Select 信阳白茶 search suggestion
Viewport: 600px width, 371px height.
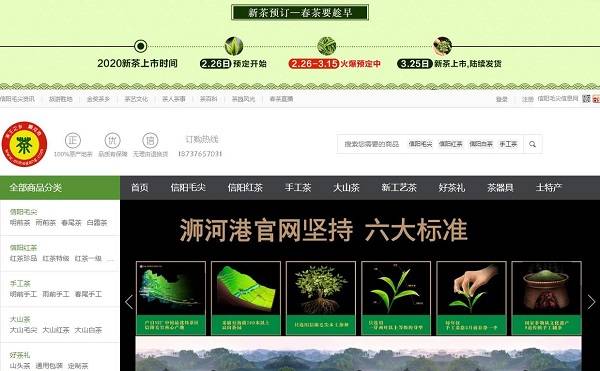(x=481, y=144)
